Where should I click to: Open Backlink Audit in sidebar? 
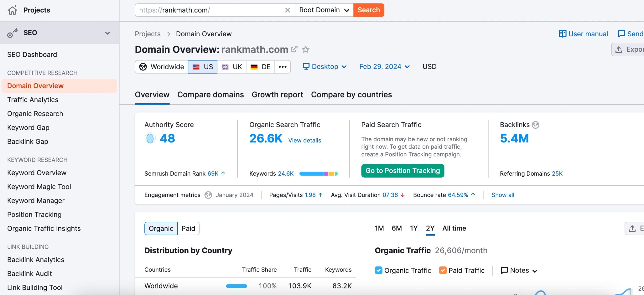point(29,274)
